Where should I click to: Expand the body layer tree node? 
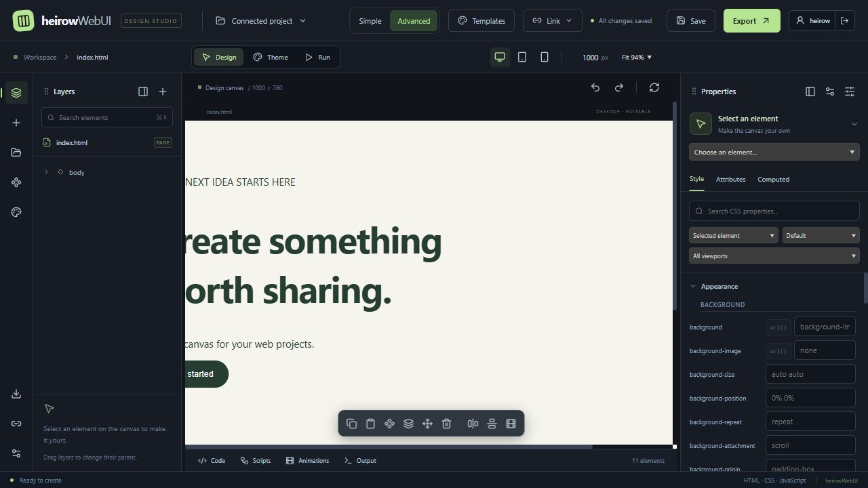tap(46, 172)
